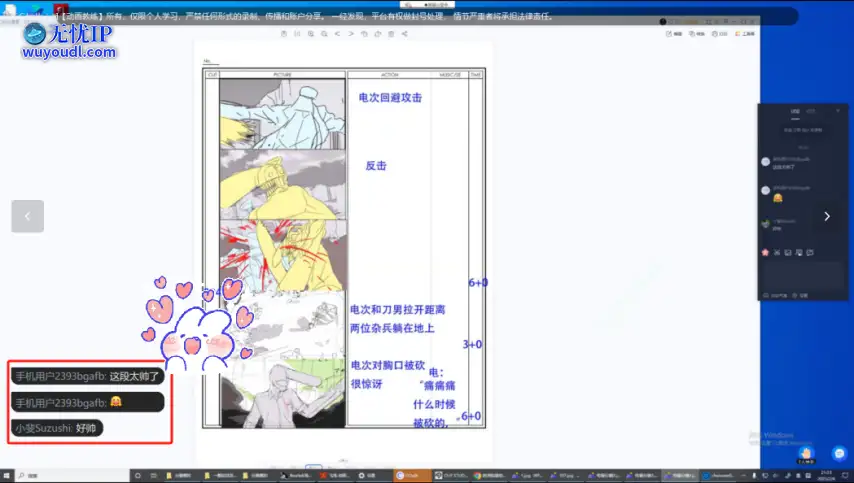Collapse the chat panel with its top chevron
The width and height of the screenshot is (854, 483).
(838, 111)
